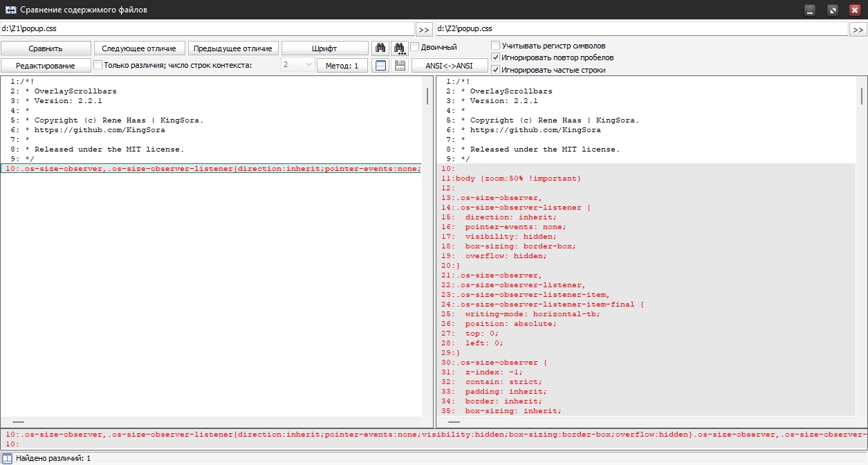Click the Сравнить button
This screenshot has height=465, width=868.
point(46,48)
